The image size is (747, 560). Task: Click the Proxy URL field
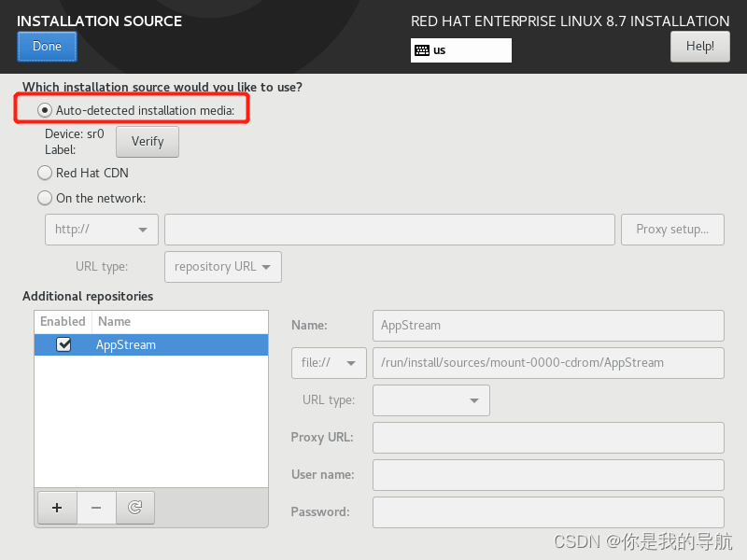point(548,438)
